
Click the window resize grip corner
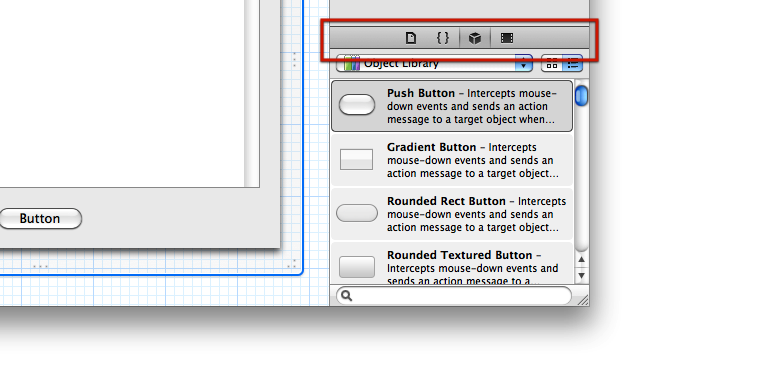click(583, 300)
